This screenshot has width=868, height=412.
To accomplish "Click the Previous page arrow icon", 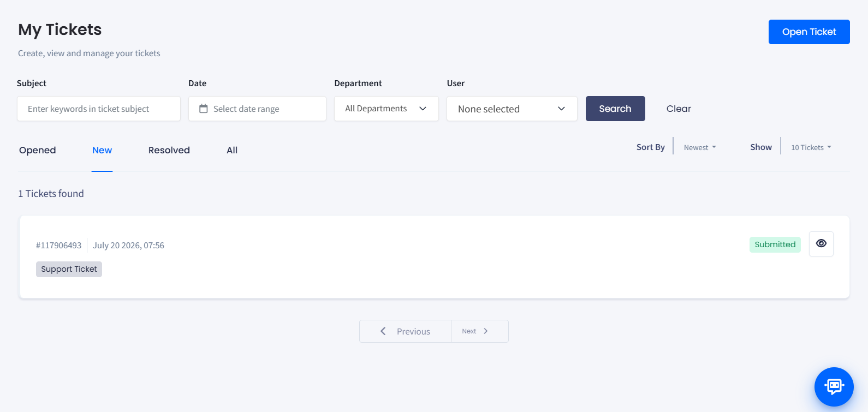I will click(383, 331).
